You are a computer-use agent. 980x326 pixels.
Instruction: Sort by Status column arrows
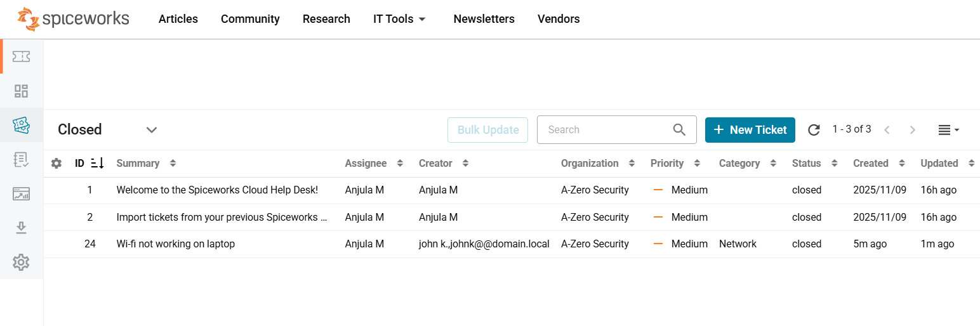[834, 164]
